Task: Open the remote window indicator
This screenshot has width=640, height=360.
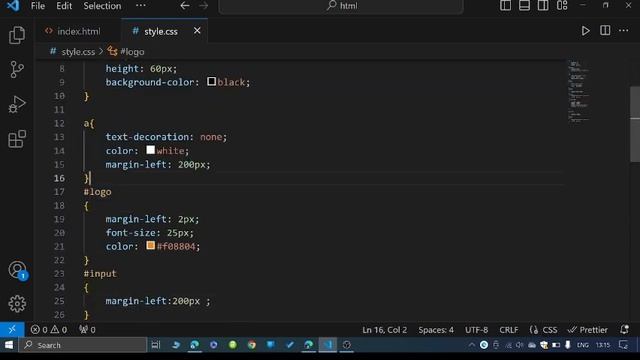Action: click(12, 329)
